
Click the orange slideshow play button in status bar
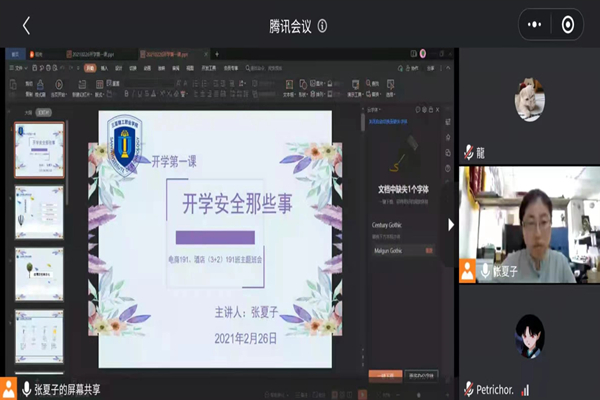(362, 394)
